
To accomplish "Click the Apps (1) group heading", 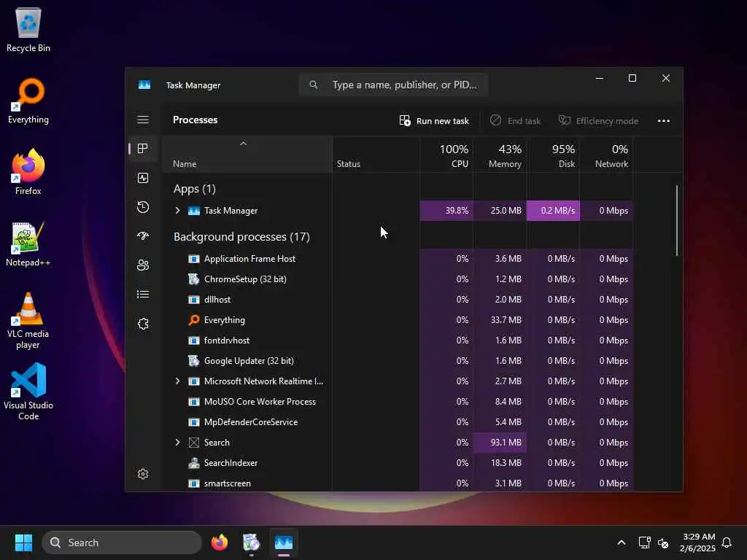I will tap(194, 189).
